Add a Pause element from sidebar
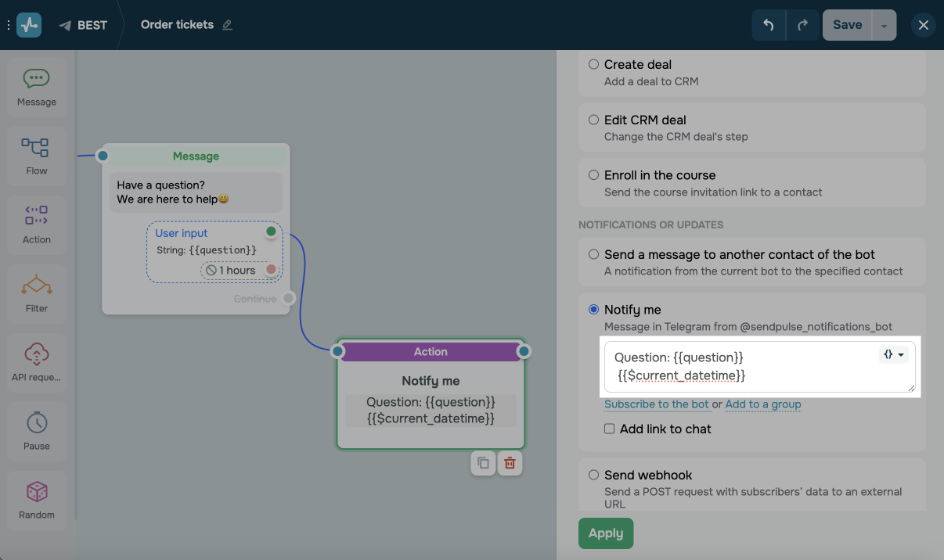The width and height of the screenshot is (944, 560). click(37, 432)
